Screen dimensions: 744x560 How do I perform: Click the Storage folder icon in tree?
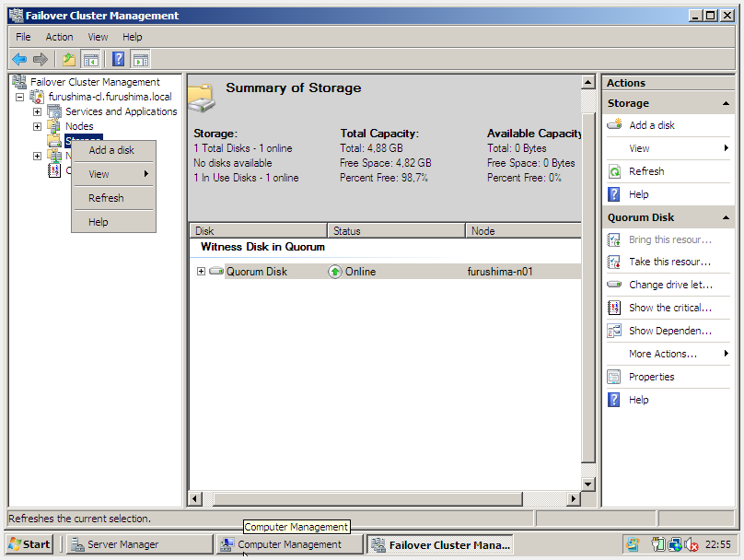point(54,141)
